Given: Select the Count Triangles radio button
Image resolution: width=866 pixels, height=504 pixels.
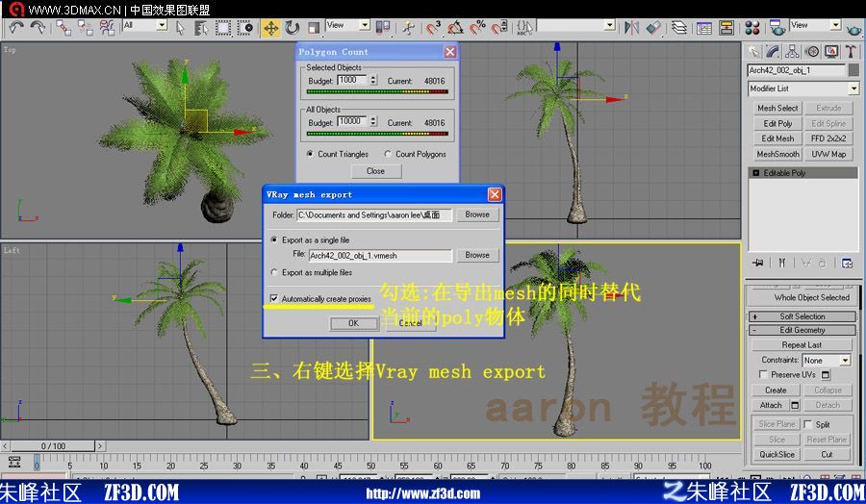Looking at the screenshot, I should coord(310,154).
